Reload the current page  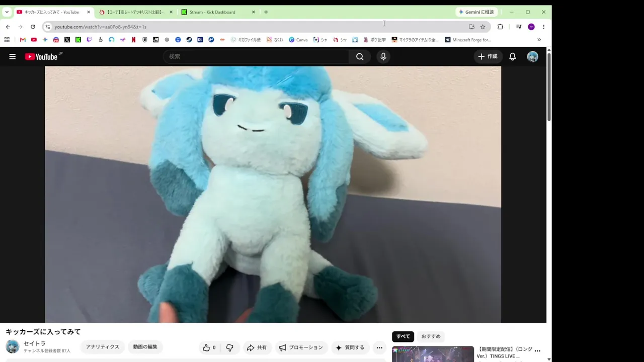pos(33,27)
